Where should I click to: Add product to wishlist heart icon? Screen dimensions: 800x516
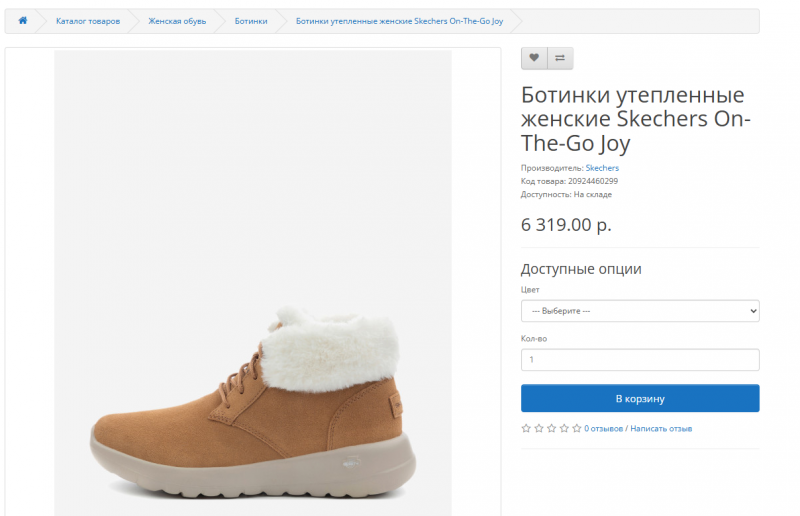[x=534, y=58]
